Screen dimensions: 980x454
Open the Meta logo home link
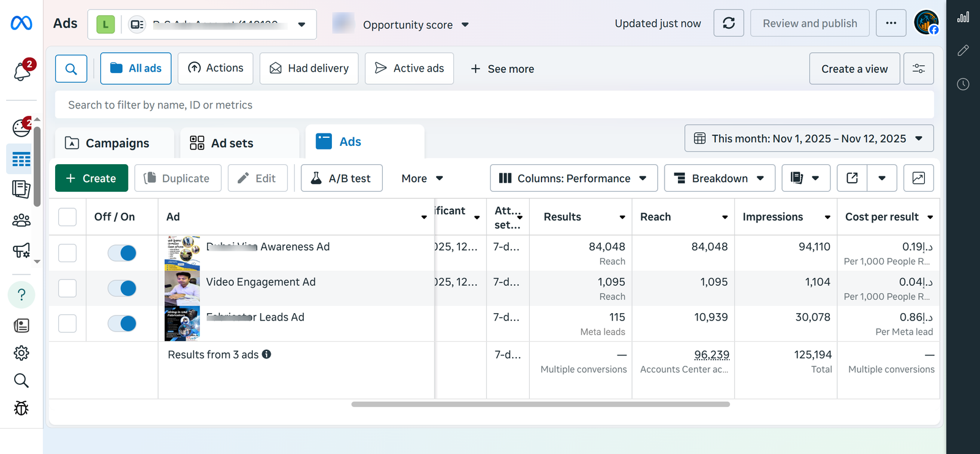click(x=21, y=23)
